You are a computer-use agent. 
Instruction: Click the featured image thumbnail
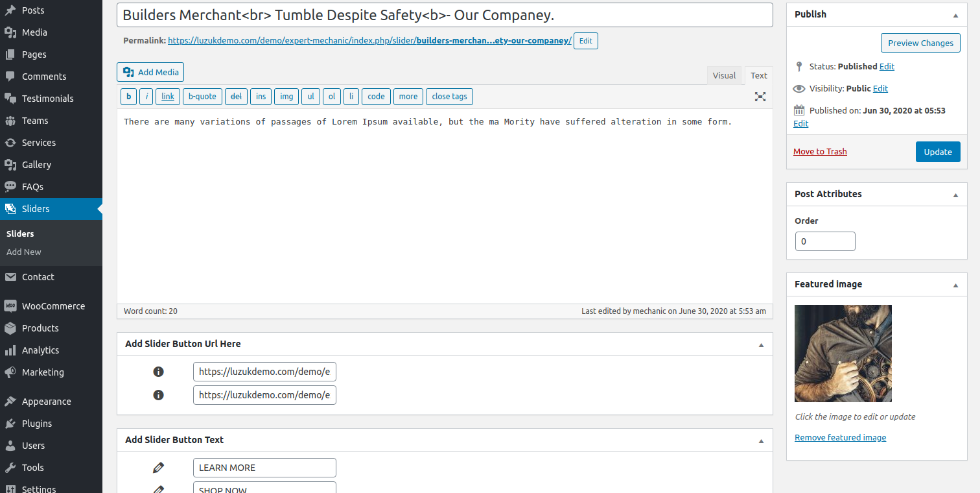tap(843, 354)
